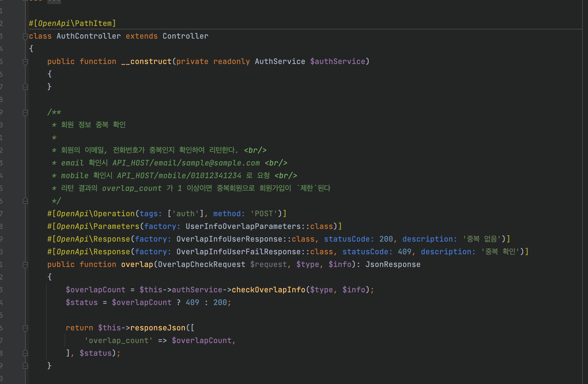588x384 pixels.
Task: Click the OverlapInfoUserFailResponse class name
Action: pos(239,252)
